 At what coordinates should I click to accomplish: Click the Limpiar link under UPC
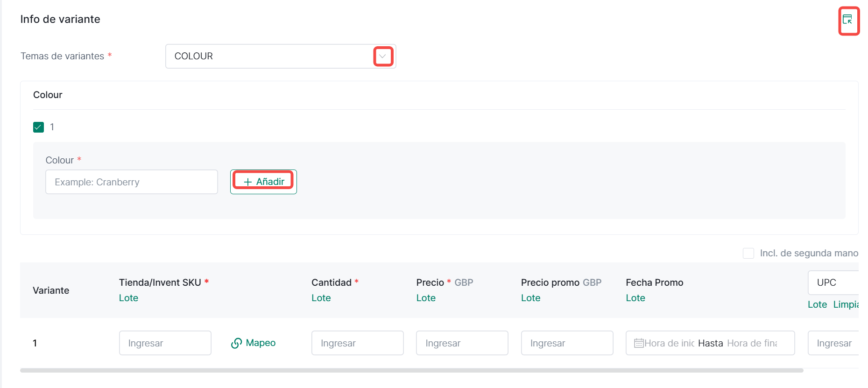[846, 304]
